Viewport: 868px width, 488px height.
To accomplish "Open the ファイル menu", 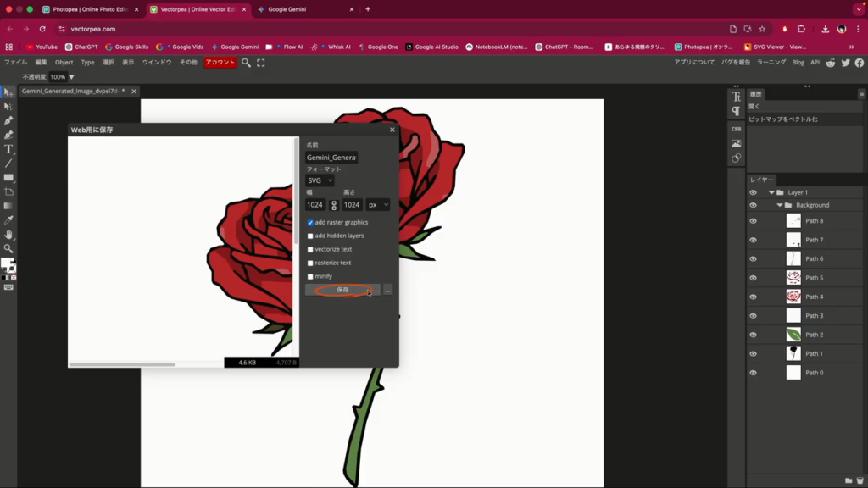I will [15, 63].
